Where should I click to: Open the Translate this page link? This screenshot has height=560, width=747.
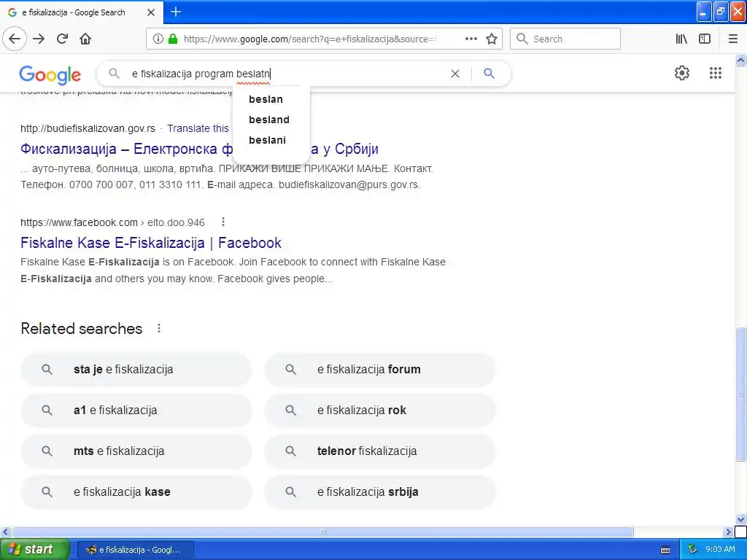198,128
